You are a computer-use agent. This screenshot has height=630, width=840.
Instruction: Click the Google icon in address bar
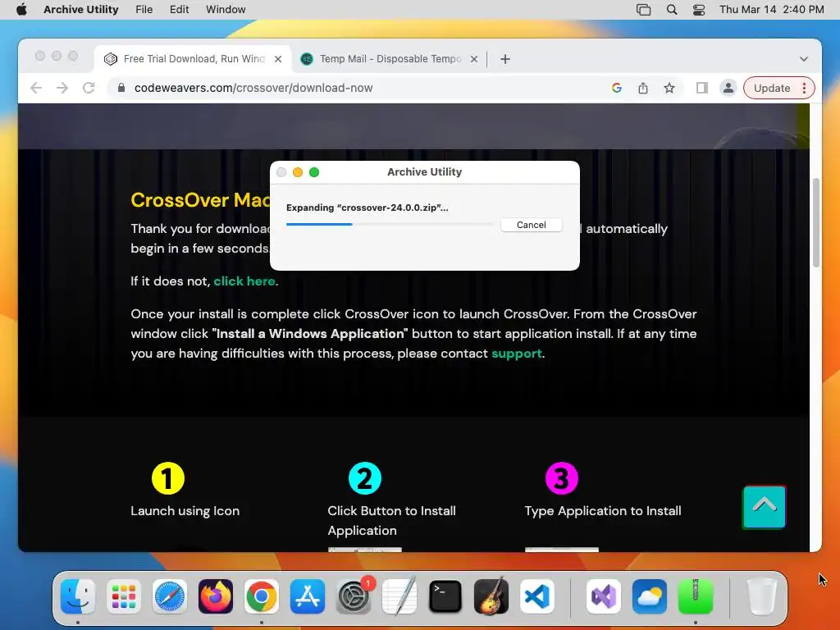pos(617,88)
